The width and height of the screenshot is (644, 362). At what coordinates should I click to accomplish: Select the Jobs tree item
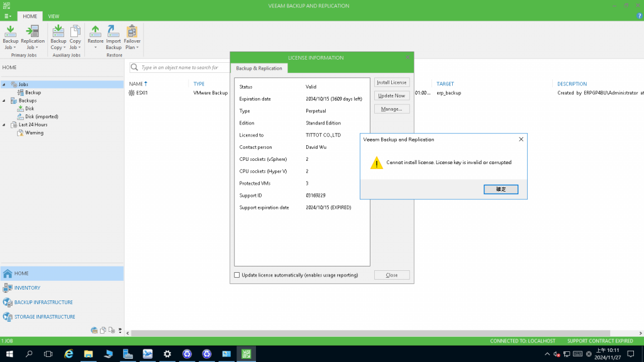(23, 84)
